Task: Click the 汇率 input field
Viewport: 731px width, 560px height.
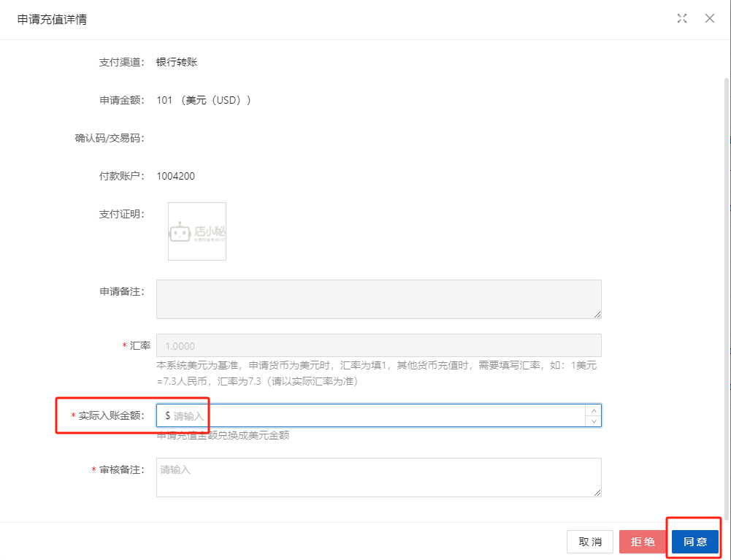Action: click(378, 345)
